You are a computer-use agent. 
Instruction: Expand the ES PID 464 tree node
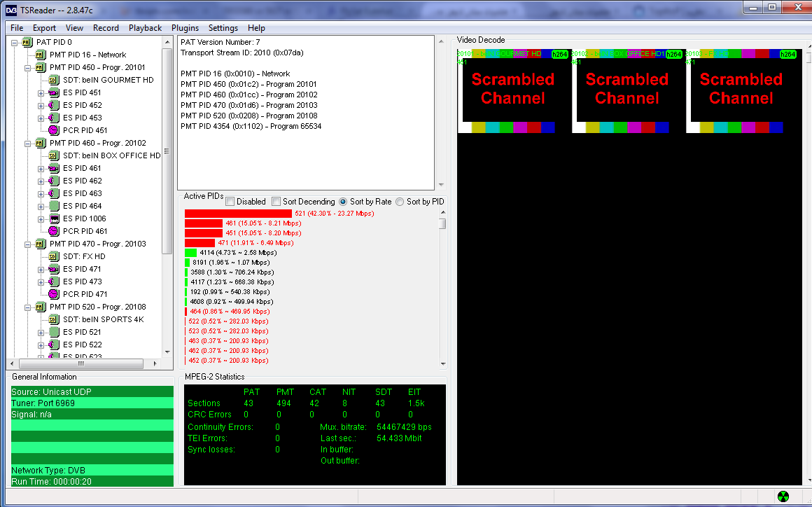[41, 206]
